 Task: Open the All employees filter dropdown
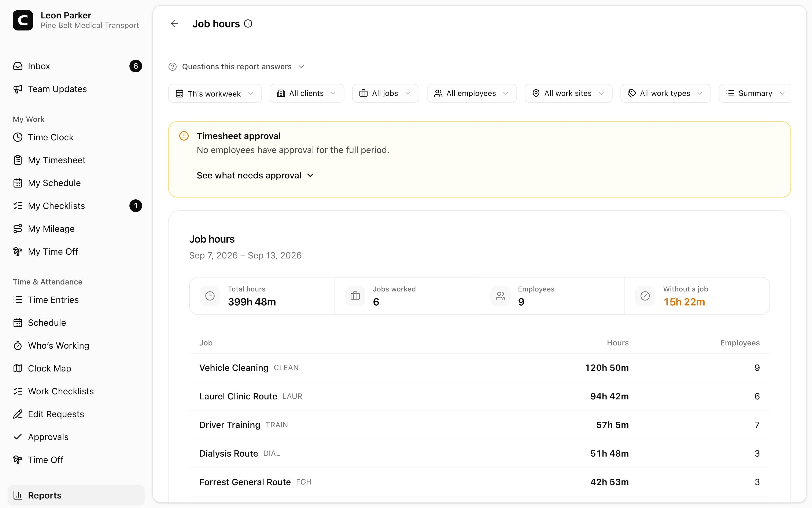click(472, 93)
